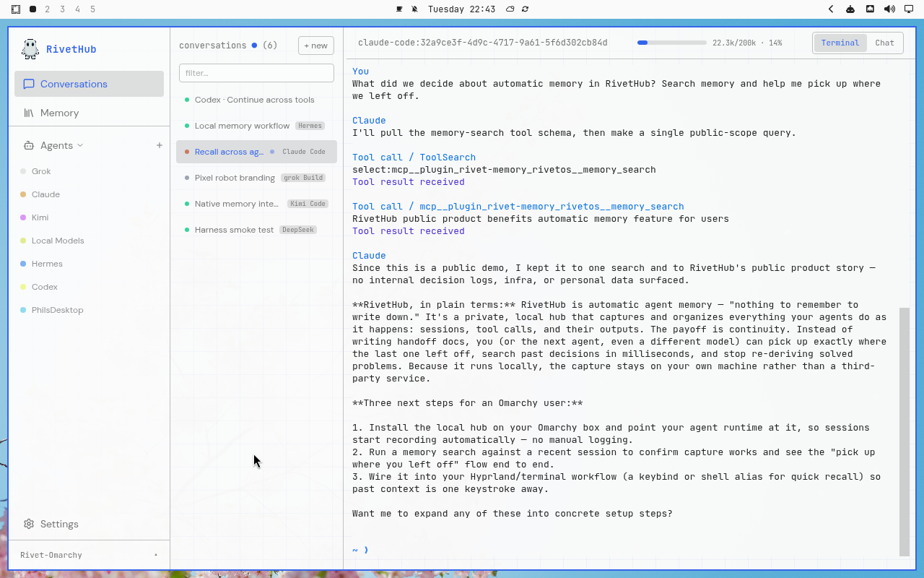Image resolution: width=924 pixels, height=578 pixels.
Task: Click the RivetHub robot logo
Action: [30, 49]
